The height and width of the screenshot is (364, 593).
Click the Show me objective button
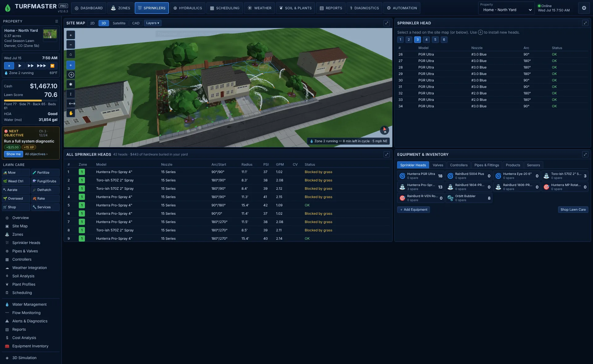tap(14, 154)
